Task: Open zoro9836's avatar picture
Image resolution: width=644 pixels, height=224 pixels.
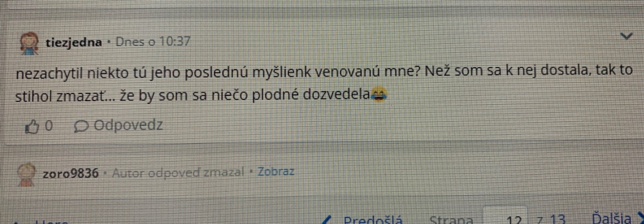Action: 27,175
